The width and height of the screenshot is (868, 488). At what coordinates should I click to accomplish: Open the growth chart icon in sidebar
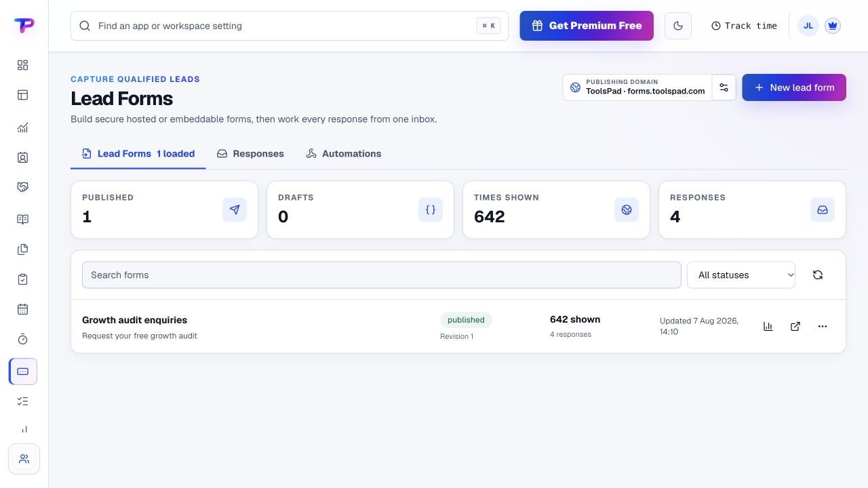pos(22,127)
